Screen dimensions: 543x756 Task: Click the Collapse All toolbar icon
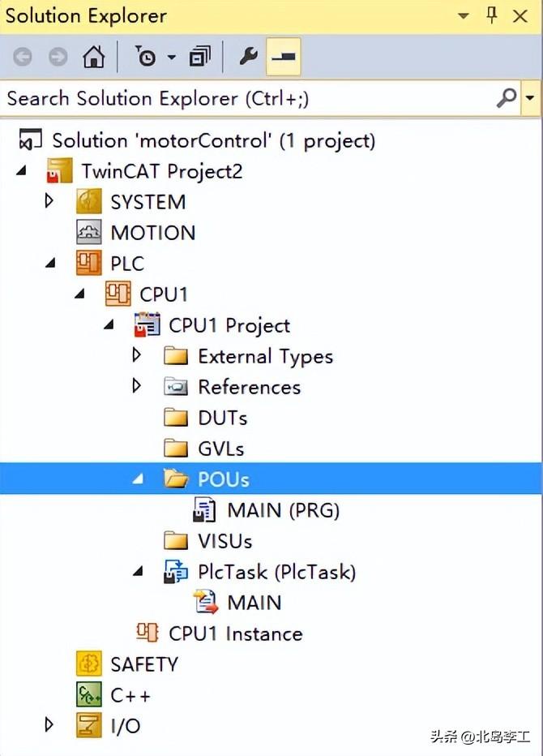[x=199, y=57]
